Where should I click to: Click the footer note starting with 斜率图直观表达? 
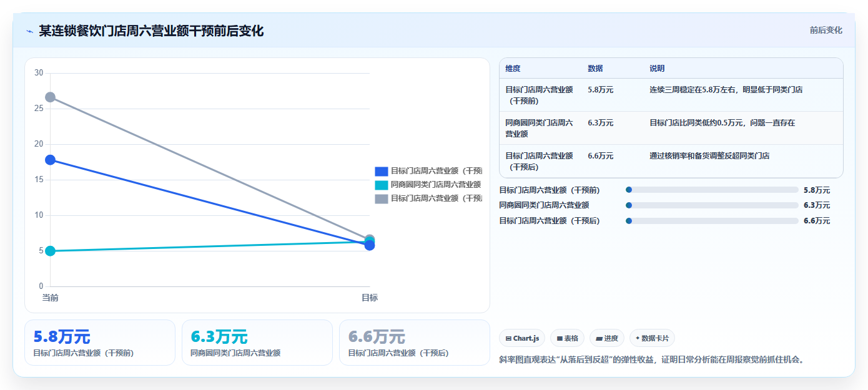pos(652,359)
